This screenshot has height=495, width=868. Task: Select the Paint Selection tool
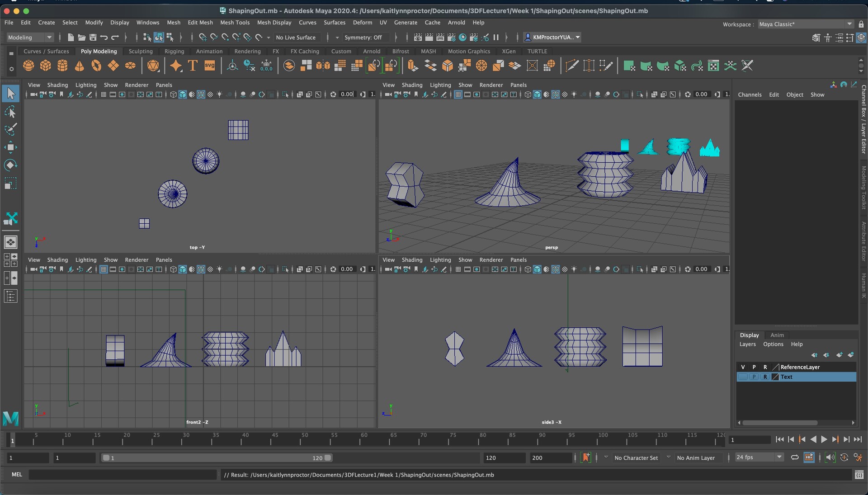click(x=10, y=129)
